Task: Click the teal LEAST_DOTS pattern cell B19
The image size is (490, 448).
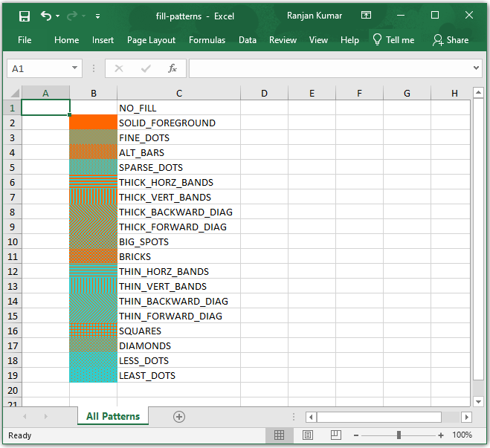Action: point(94,375)
